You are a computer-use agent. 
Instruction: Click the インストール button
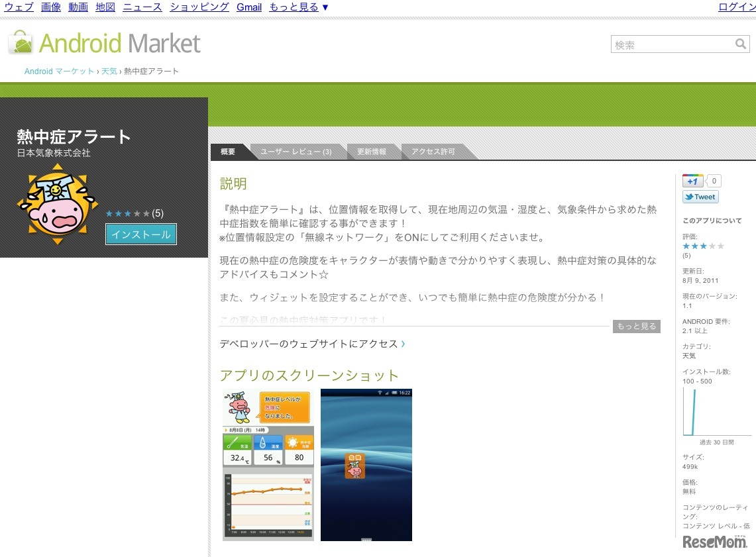(140, 234)
